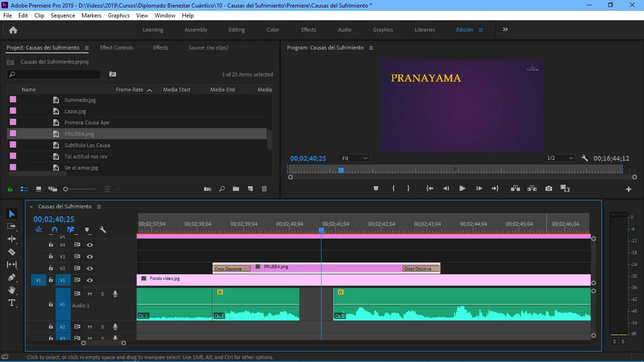Click Mark In button
Viewport: 644px width, 362px height.
(x=393, y=189)
